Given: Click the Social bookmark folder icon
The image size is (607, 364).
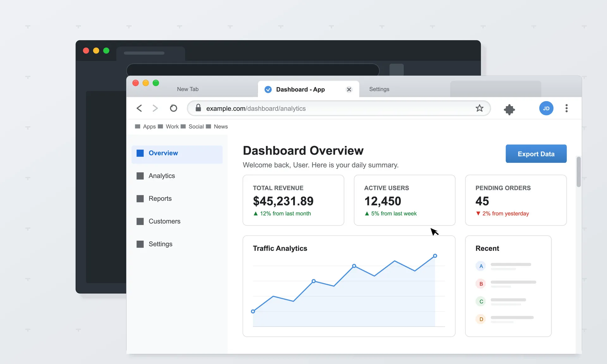Looking at the screenshot, I should (x=183, y=126).
